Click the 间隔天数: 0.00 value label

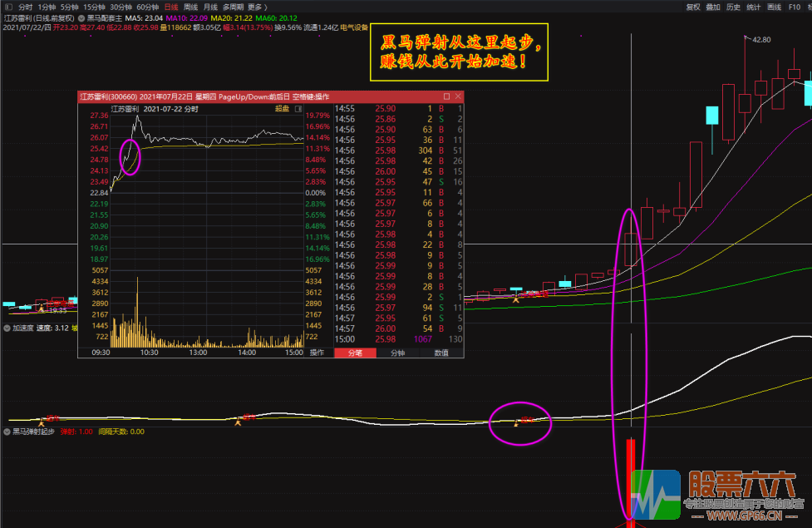[x=121, y=432]
